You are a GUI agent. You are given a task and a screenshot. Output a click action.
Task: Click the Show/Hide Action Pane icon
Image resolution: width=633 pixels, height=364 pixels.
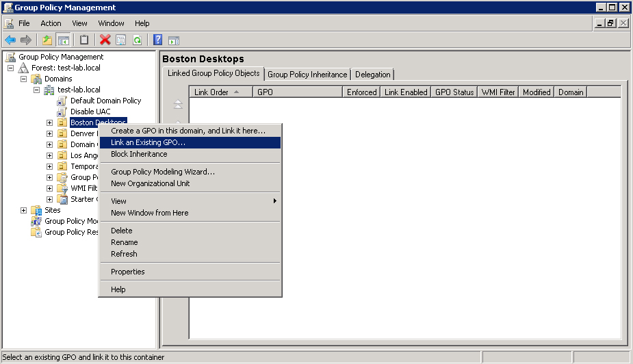pos(174,40)
